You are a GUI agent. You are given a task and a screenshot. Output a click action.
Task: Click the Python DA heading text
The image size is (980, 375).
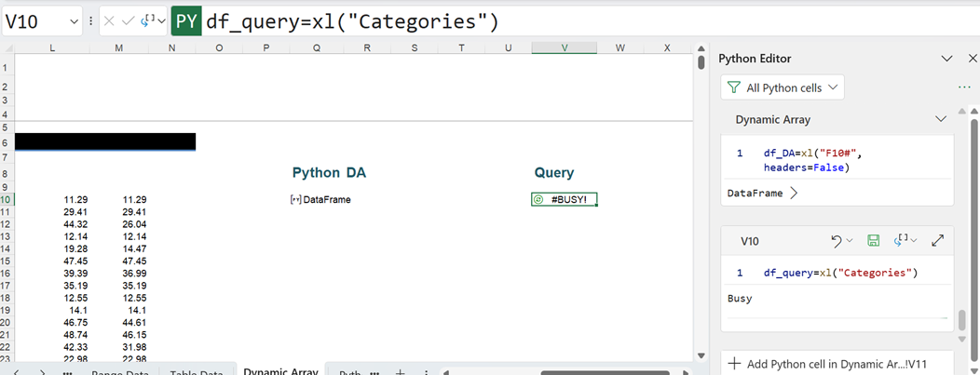click(329, 173)
